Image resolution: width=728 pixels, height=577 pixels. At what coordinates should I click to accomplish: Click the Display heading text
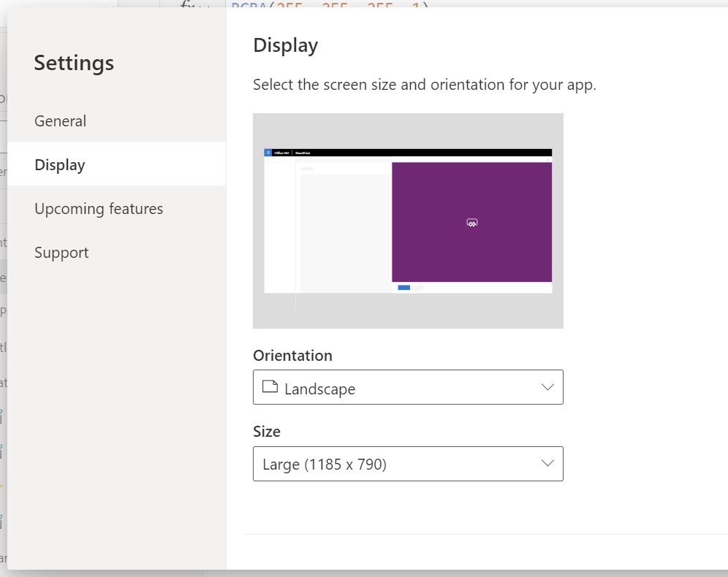(x=286, y=45)
